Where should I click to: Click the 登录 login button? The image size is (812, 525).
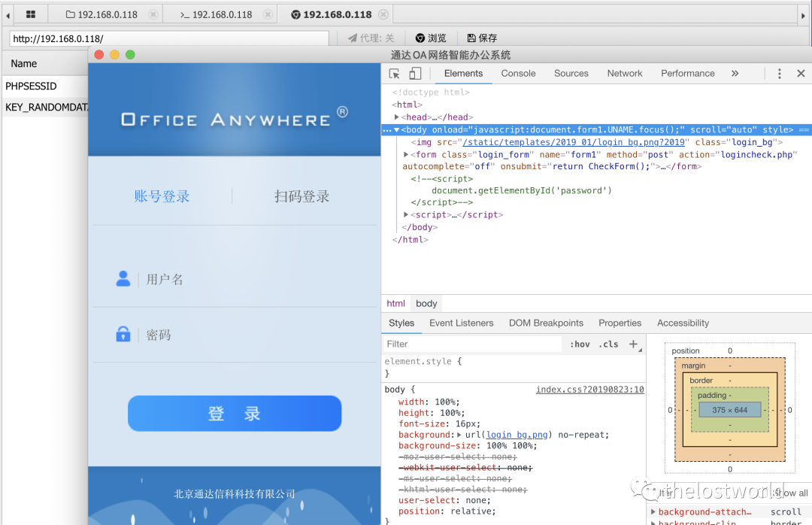tap(235, 414)
